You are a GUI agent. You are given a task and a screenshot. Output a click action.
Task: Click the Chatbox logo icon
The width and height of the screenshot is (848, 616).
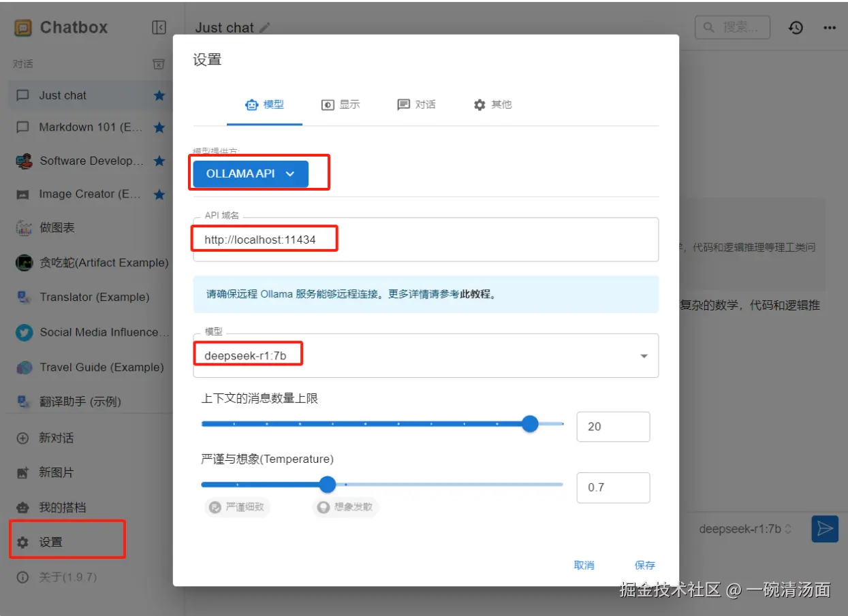(x=23, y=28)
